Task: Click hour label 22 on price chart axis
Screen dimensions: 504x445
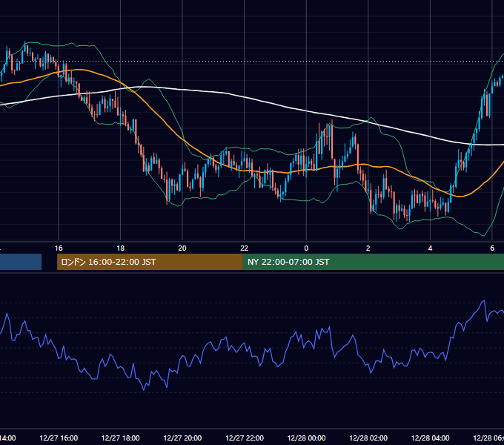Action: (245, 248)
